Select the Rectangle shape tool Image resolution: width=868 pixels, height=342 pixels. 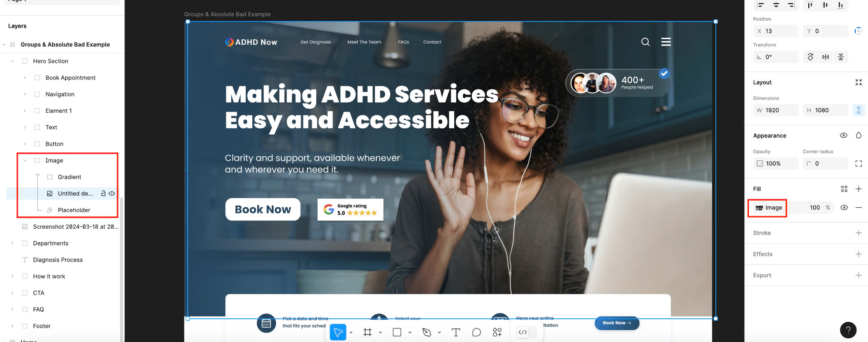397,332
